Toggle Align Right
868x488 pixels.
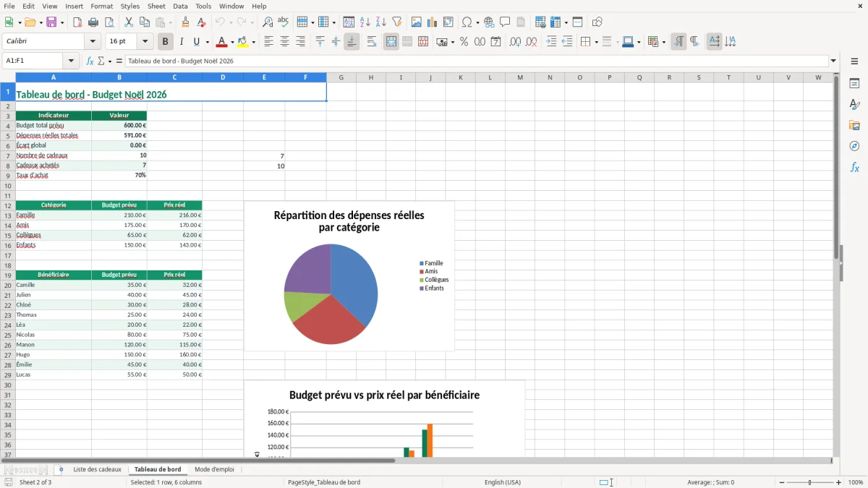(301, 42)
